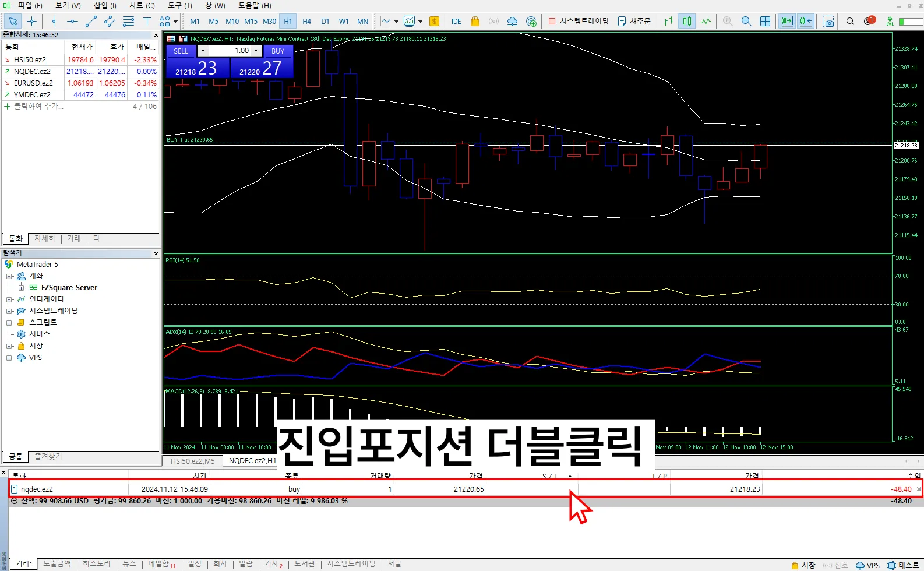Switch timeframe to M1

click(195, 21)
